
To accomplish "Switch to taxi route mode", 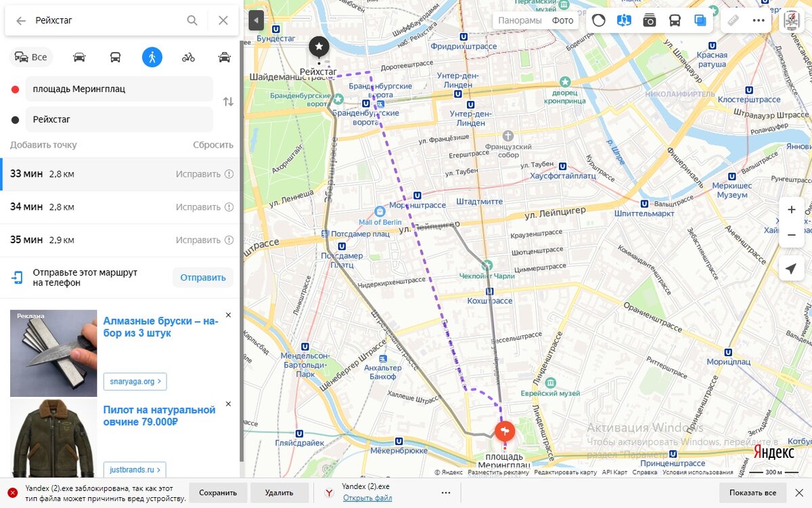I will (225, 57).
